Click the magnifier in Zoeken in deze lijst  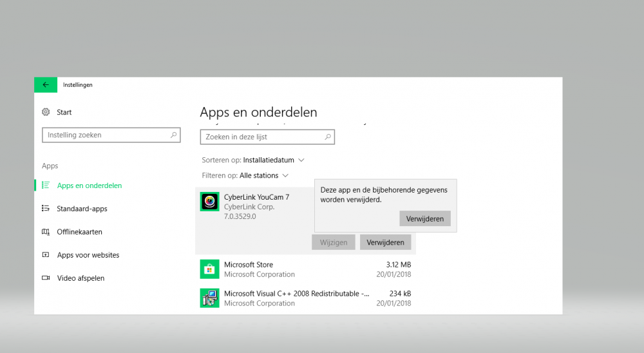point(328,137)
